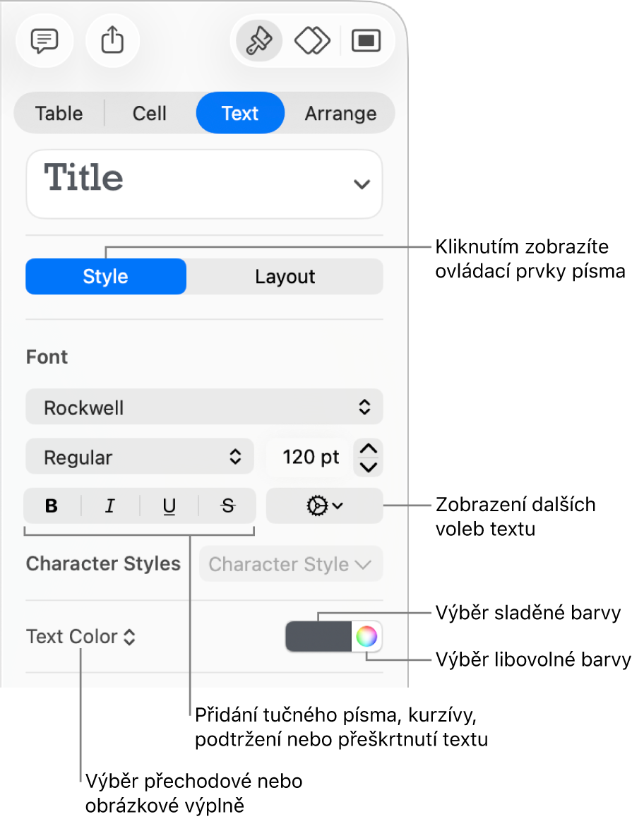Click the Style button
Screen dimensions: 644x819
106,277
